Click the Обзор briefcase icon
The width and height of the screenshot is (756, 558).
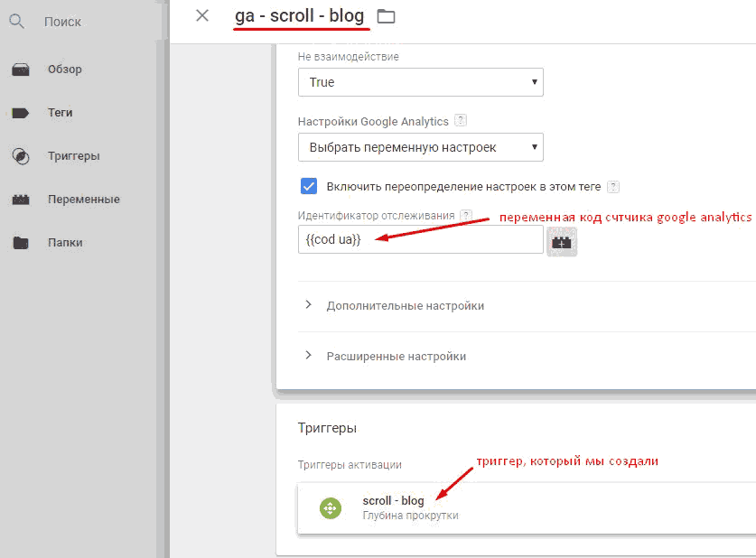click(x=20, y=70)
